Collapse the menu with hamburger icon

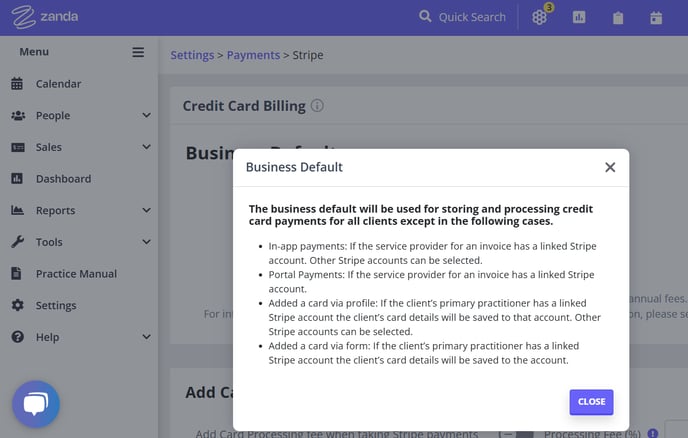coord(138,52)
